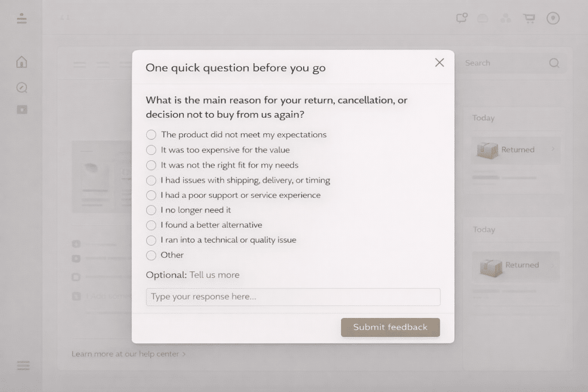Expand the first Returned order chevron
588x392 pixels.
tap(553, 150)
